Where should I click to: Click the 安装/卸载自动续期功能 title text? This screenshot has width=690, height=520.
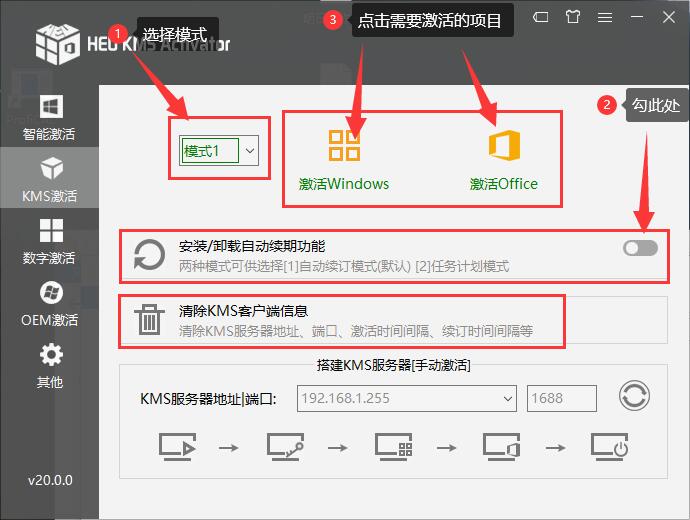(x=252, y=246)
